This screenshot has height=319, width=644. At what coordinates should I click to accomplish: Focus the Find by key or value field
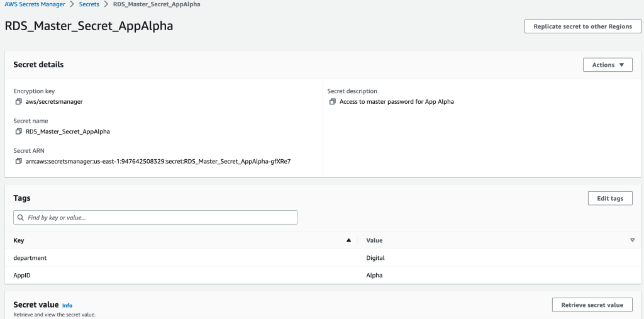[x=160, y=218]
